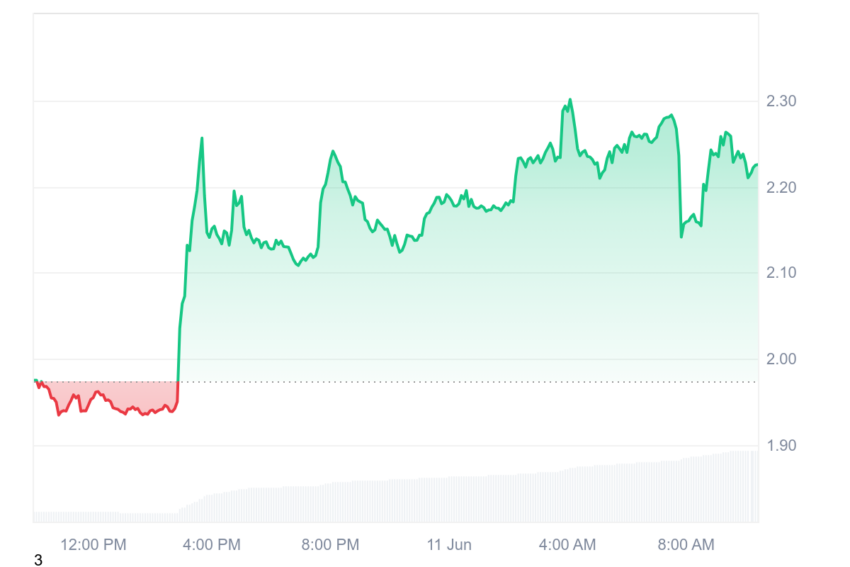Select the bottom of the drop near 8:00 AM
The image size is (850, 567).
(x=681, y=236)
